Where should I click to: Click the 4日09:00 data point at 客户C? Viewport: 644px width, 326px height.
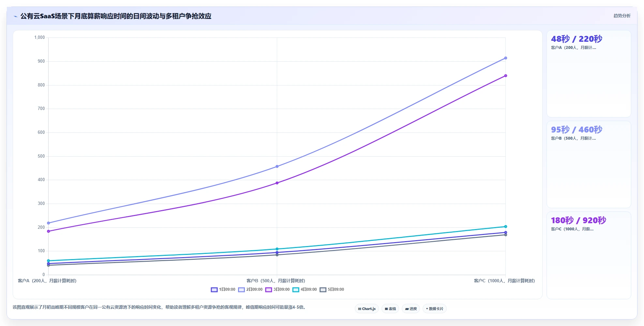pyautogui.click(x=505, y=226)
